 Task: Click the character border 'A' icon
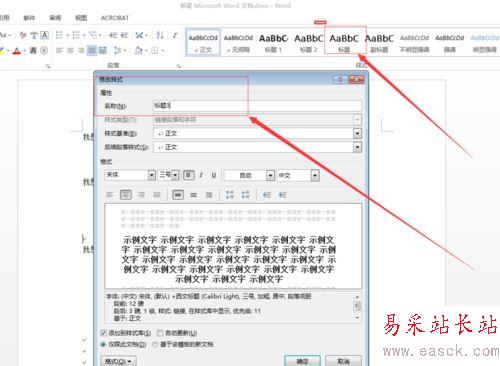pos(44,35)
